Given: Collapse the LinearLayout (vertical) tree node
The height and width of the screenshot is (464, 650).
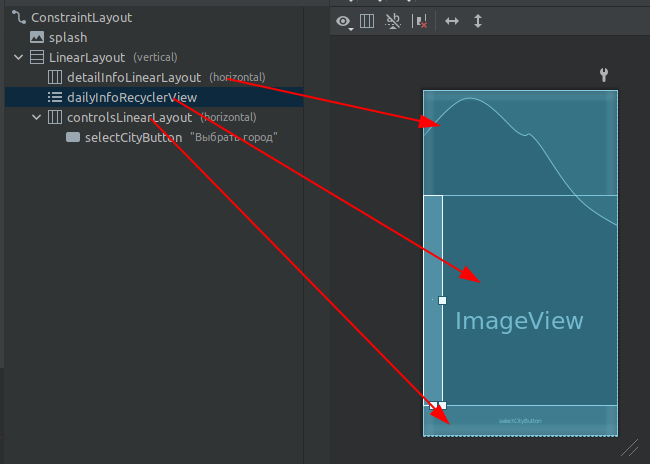Looking at the screenshot, I should click(x=19, y=57).
